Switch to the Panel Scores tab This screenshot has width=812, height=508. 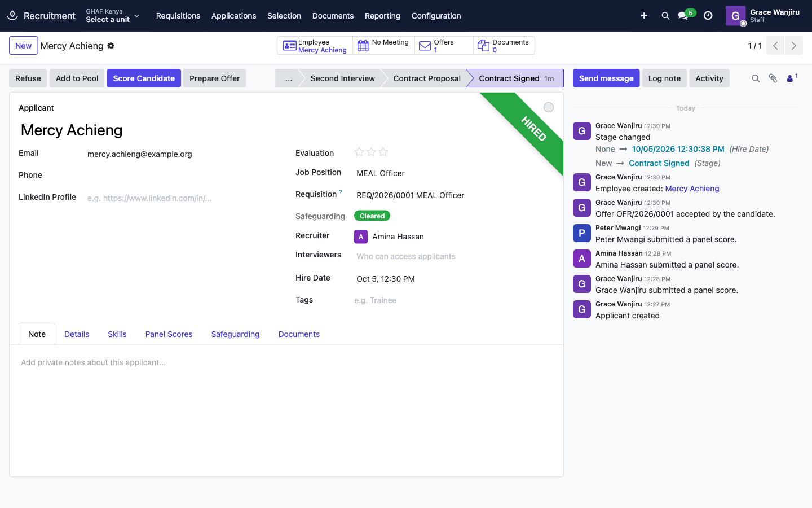click(169, 334)
